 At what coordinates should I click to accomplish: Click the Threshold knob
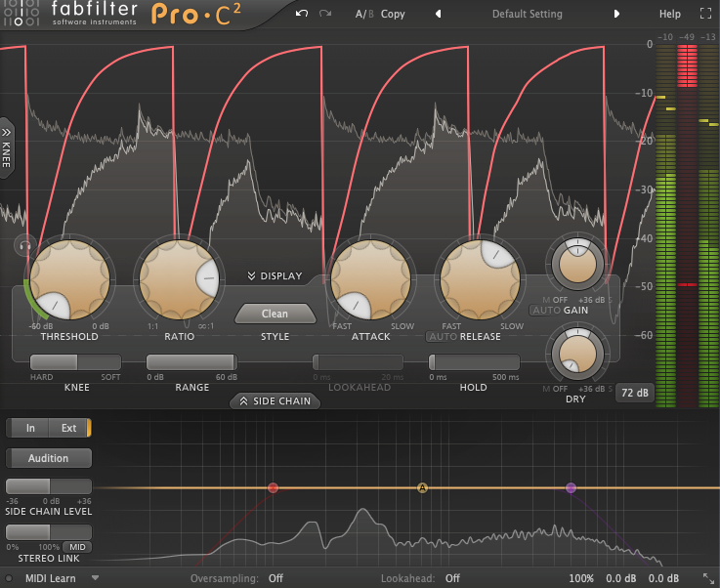point(69,279)
